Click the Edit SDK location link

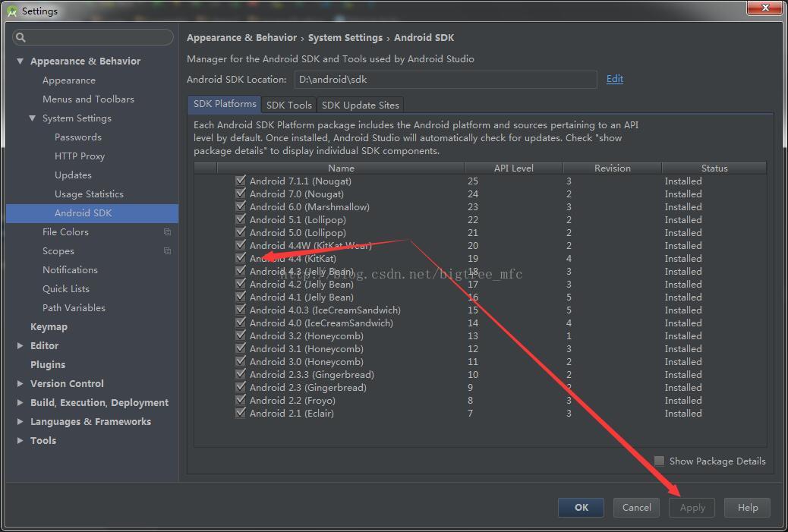pyautogui.click(x=615, y=79)
